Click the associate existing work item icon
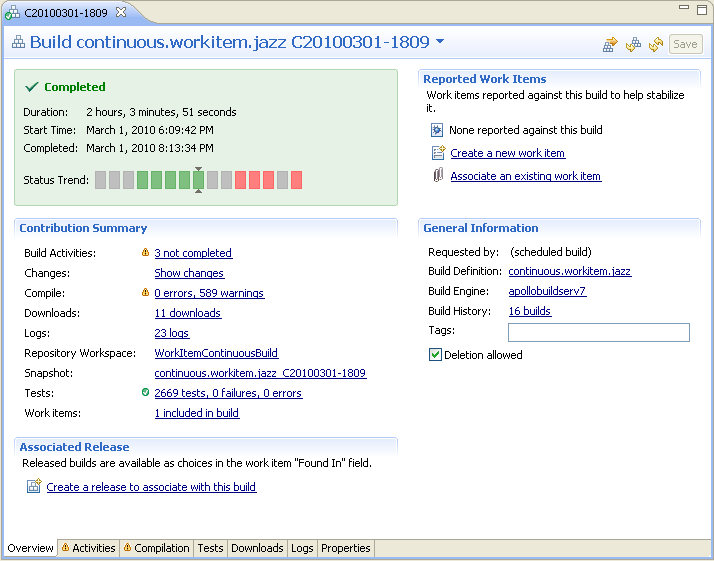 coord(437,176)
